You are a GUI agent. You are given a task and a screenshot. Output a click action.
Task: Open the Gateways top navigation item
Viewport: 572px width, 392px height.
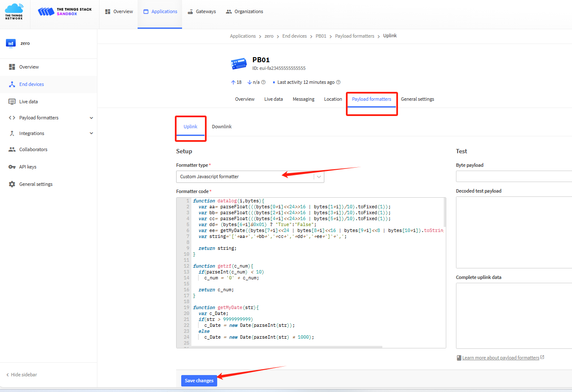(x=202, y=12)
